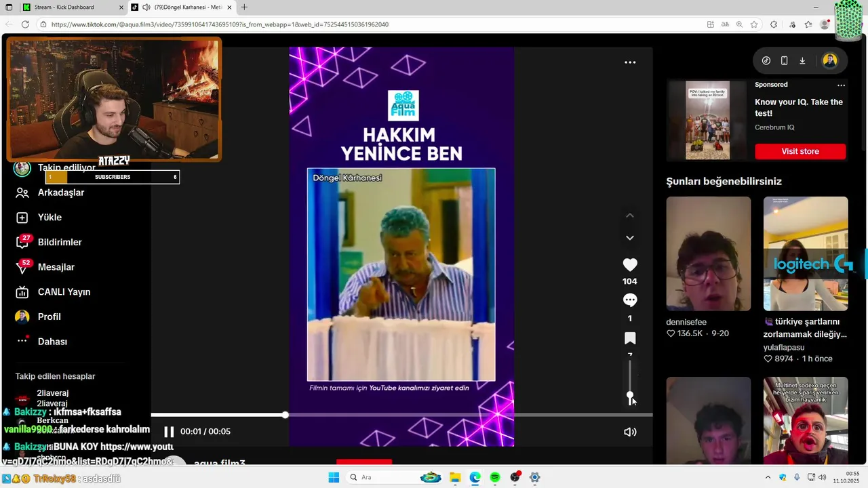Open a new browser tab
The width and height of the screenshot is (868, 488).
(244, 7)
